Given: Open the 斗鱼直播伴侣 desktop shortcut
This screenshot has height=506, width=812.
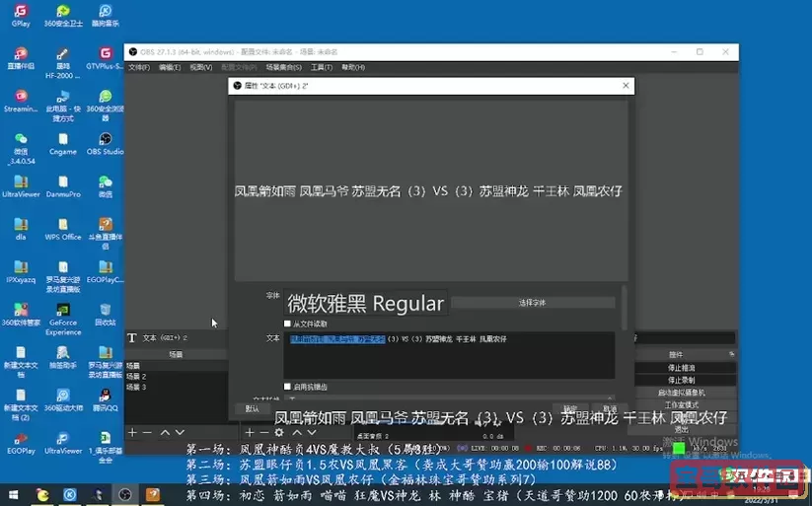Looking at the screenshot, I should tap(106, 233).
